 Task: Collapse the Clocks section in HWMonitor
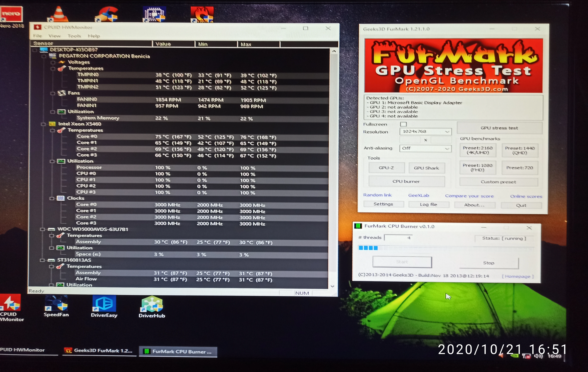click(52, 198)
